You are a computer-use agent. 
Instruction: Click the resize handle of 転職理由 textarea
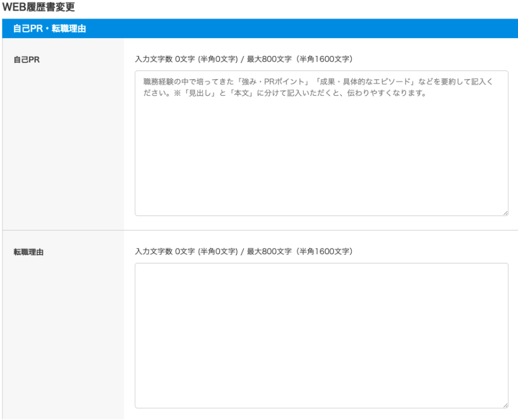tap(505, 405)
